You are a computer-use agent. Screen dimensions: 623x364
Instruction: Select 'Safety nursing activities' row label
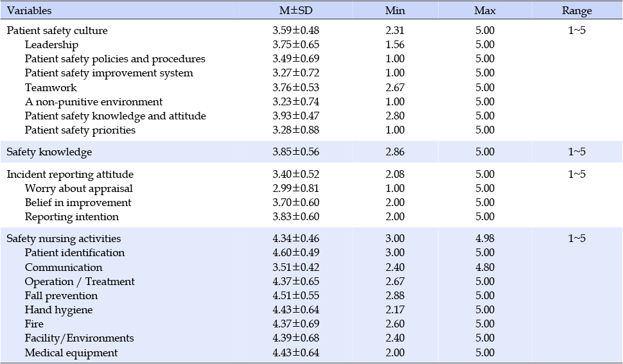64,239
